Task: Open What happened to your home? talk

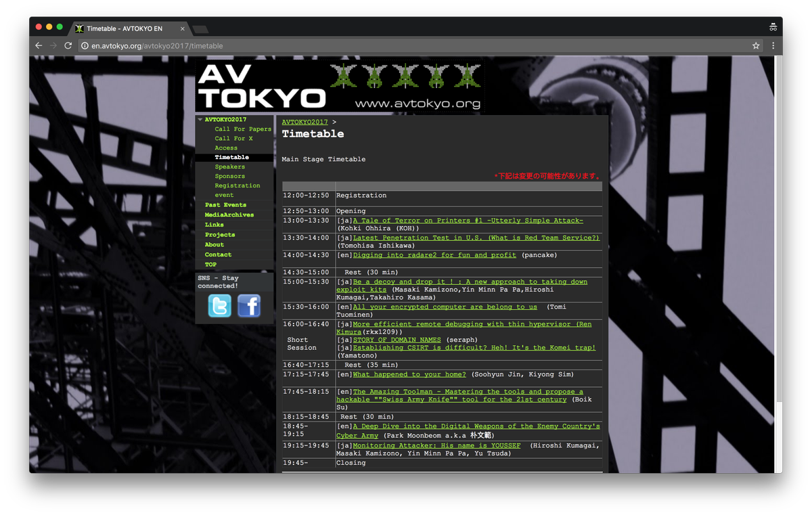Action: click(409, 374)
